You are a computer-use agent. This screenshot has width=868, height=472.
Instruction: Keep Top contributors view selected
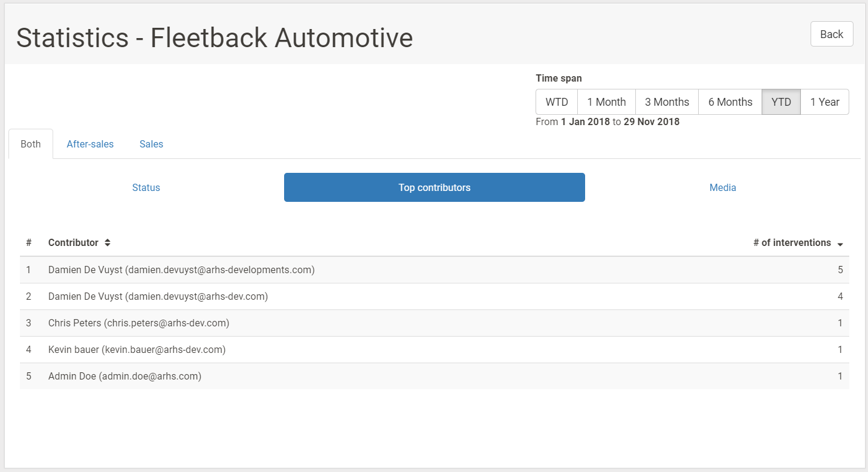(x=434, y=187)
